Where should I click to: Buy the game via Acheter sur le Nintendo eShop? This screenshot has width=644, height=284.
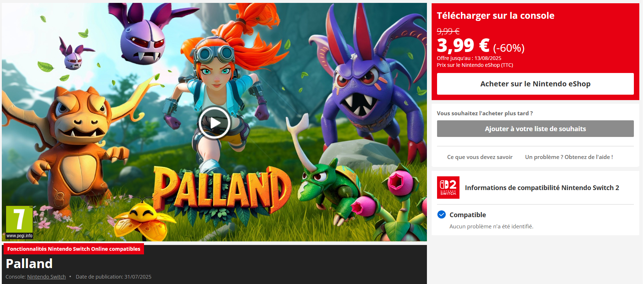(x=535, y=84)
